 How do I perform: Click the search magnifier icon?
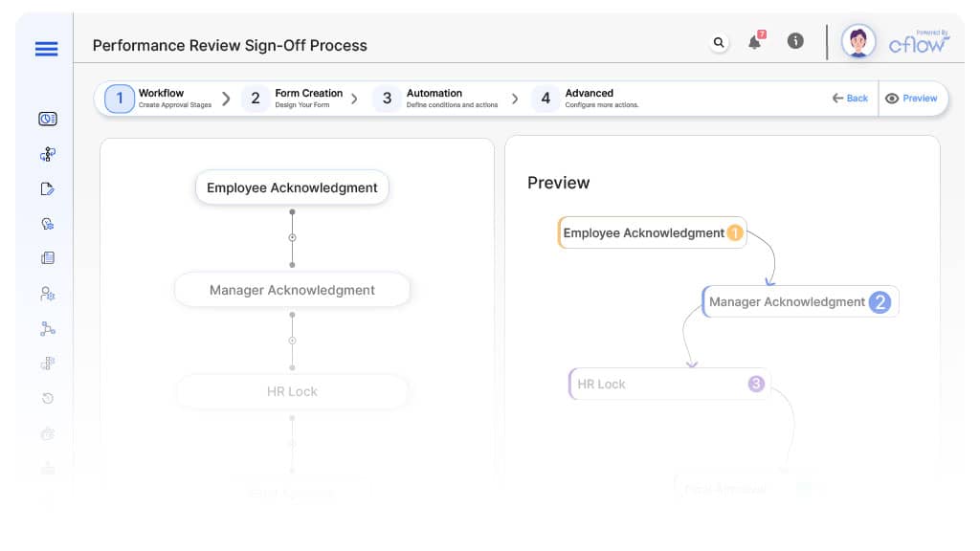719,42
